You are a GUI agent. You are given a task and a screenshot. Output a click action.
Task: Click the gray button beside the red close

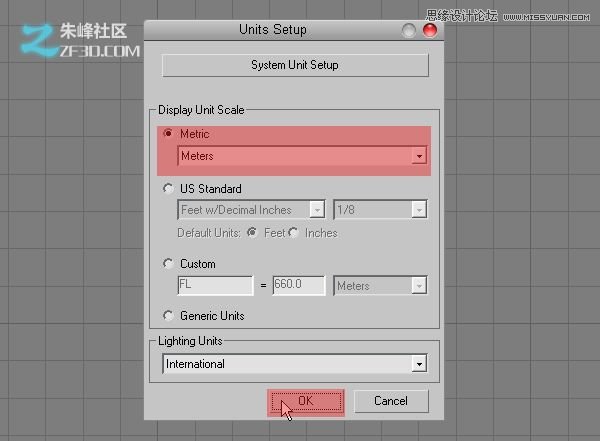point(409,31)
